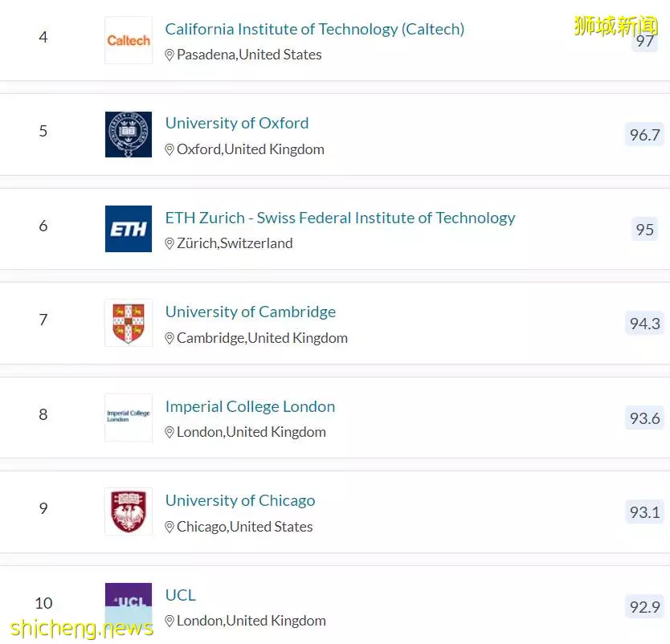Open the University of Oxford link
Screen dimensions: 670x644
click(237, 123)
